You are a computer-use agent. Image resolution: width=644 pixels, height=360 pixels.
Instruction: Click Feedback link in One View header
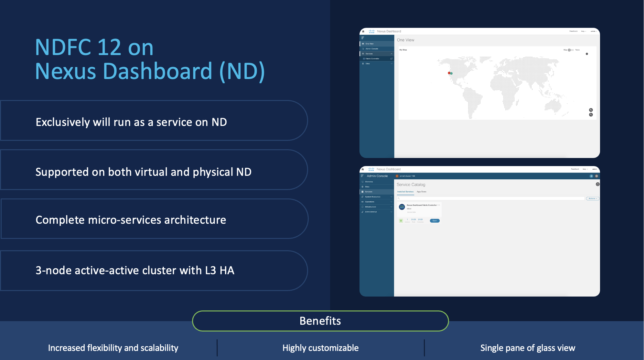(573, 31)
